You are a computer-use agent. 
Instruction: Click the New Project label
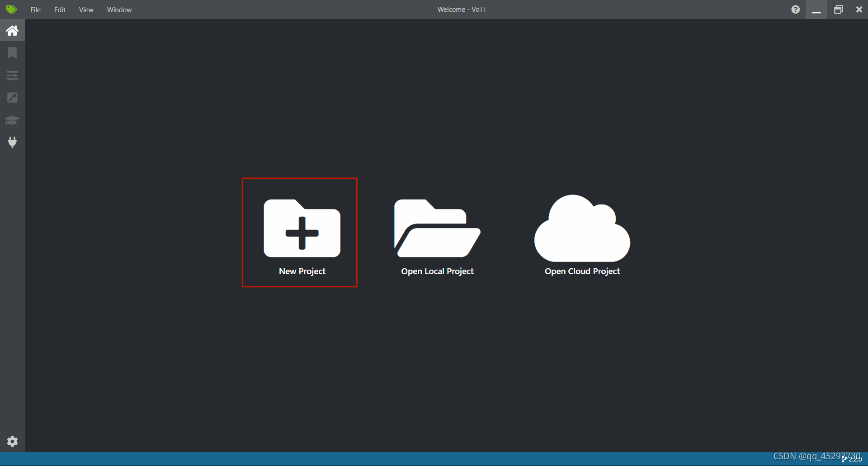pos(302,271)
